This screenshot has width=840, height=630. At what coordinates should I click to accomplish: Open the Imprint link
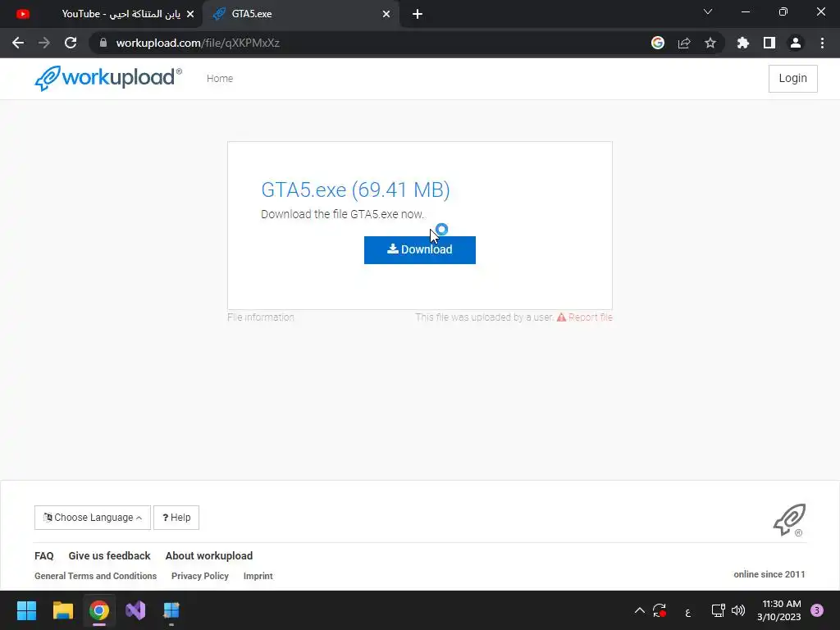point(258,576)
